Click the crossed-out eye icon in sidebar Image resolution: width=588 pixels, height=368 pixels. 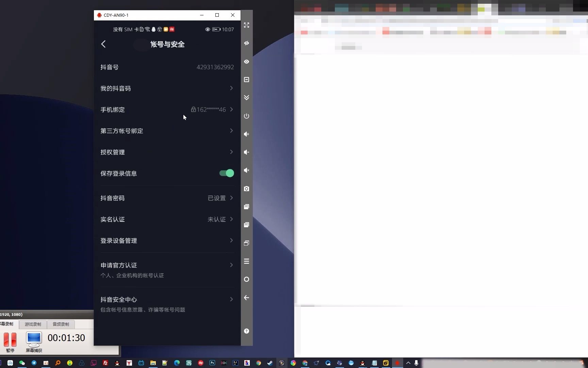[x=247, y=43]
